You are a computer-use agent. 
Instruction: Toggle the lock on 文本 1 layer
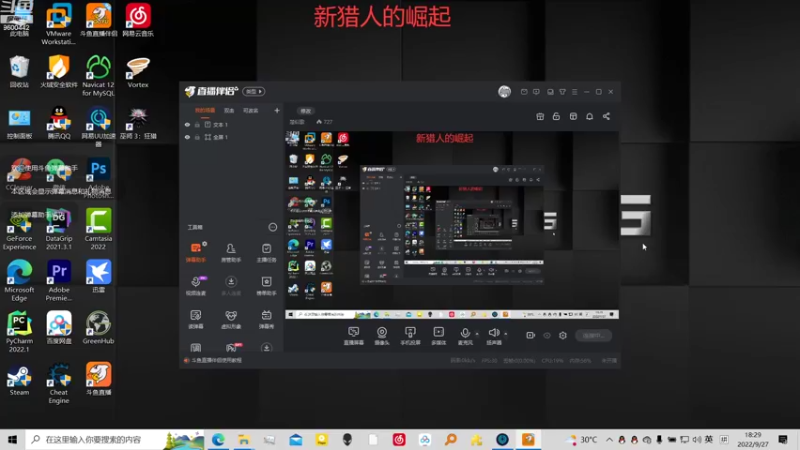click(x=197, y=124)
